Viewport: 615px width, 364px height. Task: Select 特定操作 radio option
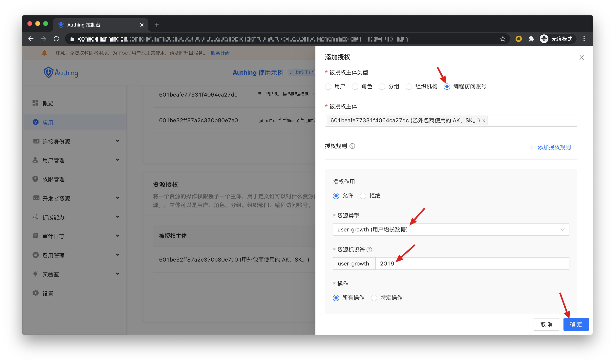click(374, 298)
